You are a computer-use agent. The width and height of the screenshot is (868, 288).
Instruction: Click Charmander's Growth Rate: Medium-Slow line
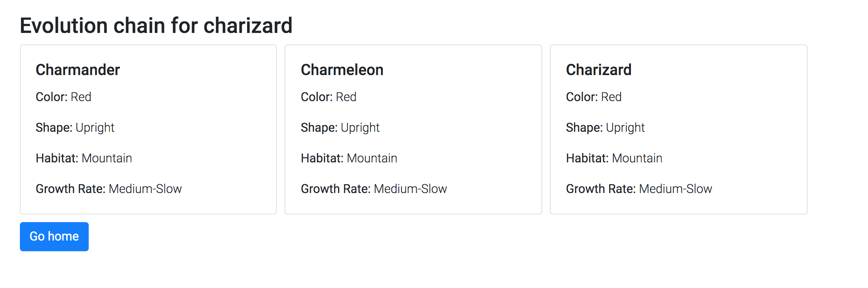109,189
